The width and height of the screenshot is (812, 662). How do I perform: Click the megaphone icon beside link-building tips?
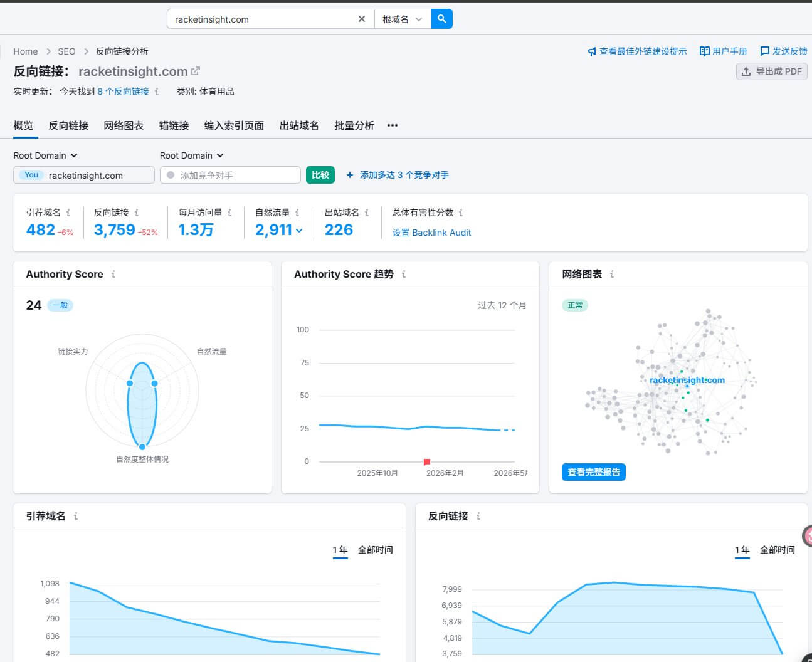click(x=592, y=51)
